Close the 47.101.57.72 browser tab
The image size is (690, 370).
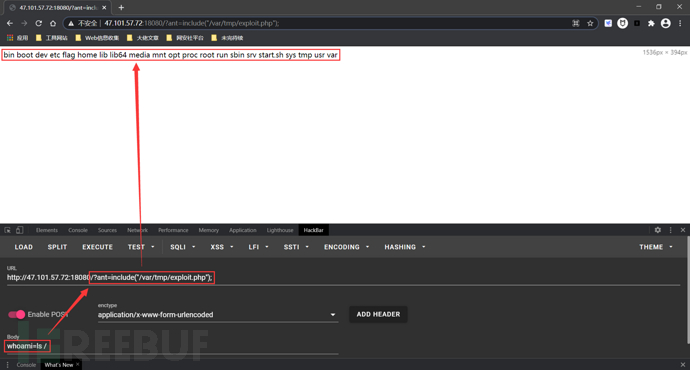point(104,7)
